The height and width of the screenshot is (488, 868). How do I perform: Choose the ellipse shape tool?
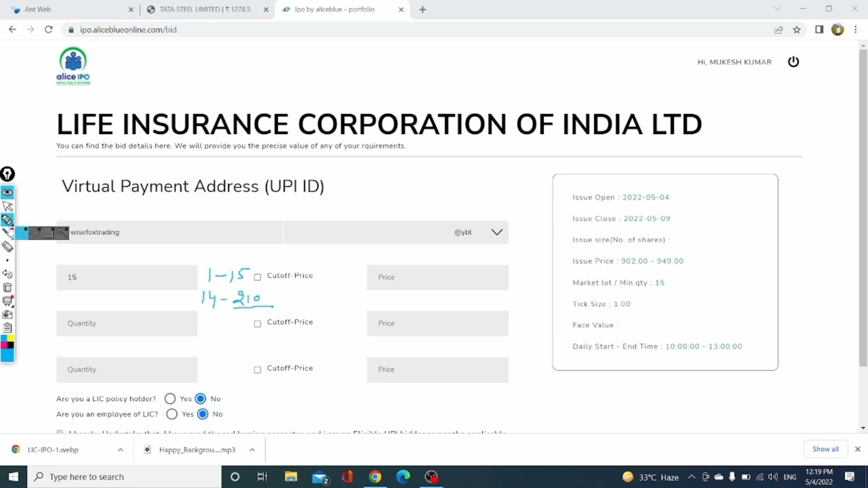pos(35,233)
